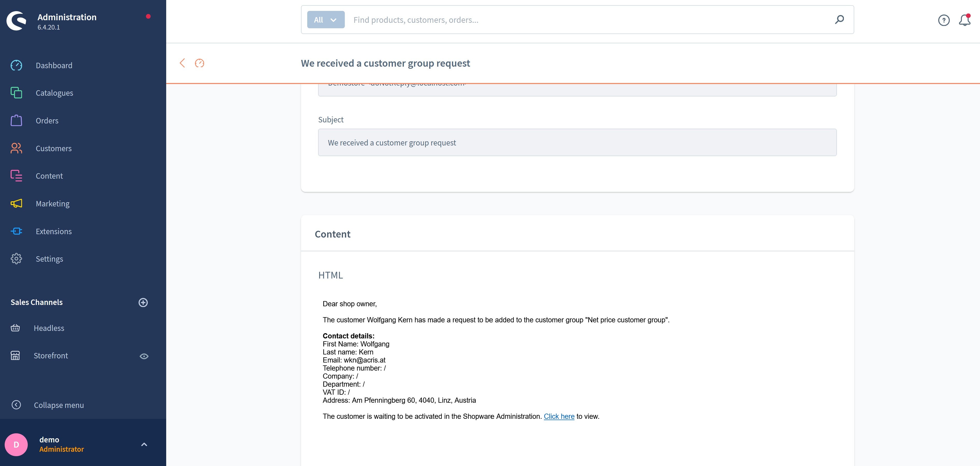The height and width of the screenshot is (466, 980).
Task: Open the Extensions plug icon
Action: pyautogui.click(x=16, y=231)
